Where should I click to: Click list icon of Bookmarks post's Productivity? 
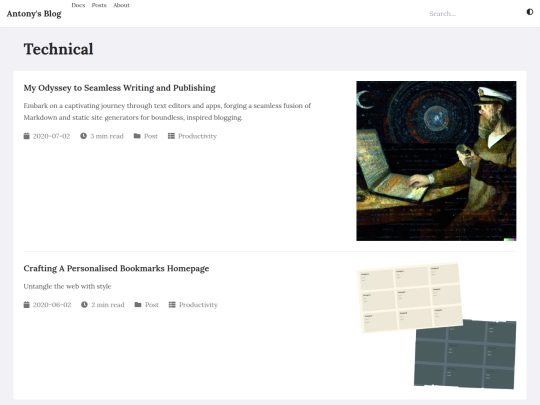click(172, 305)
